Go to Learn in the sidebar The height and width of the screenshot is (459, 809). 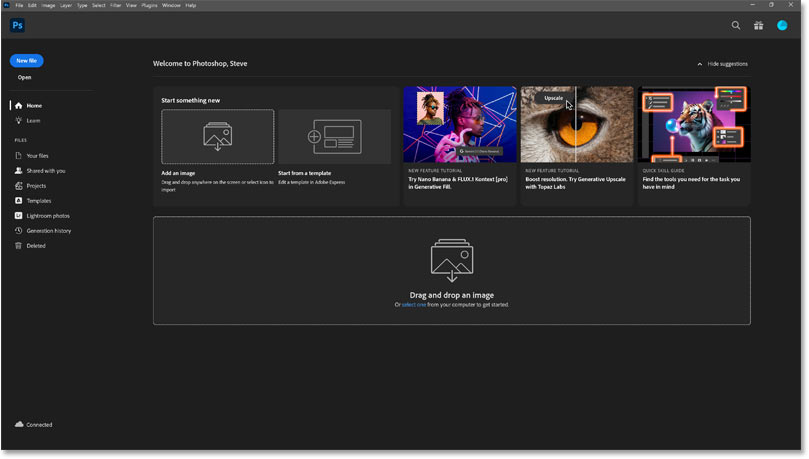click(33, 121)
